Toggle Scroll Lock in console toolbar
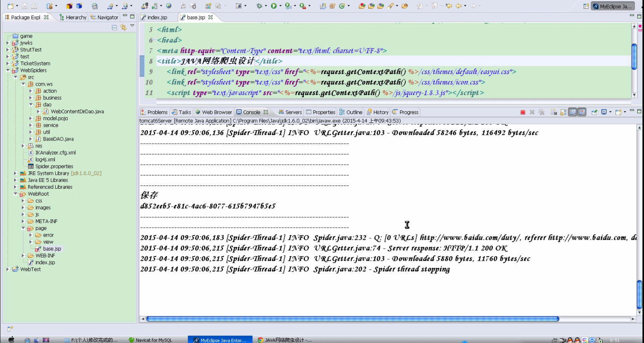644x343 pixels. (563, 112)
